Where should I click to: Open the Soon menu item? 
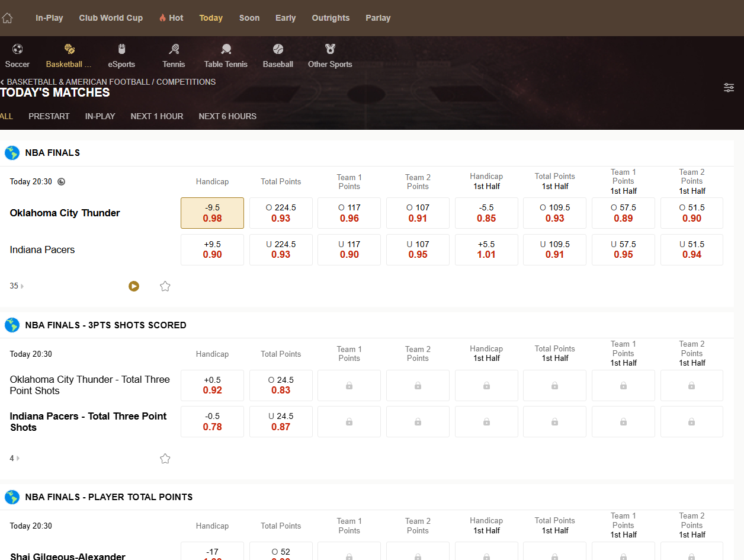249,18
